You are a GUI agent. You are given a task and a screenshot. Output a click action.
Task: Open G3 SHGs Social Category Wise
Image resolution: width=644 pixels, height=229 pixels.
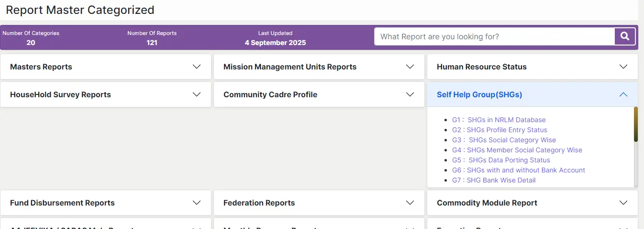click(x=504, y=140)
